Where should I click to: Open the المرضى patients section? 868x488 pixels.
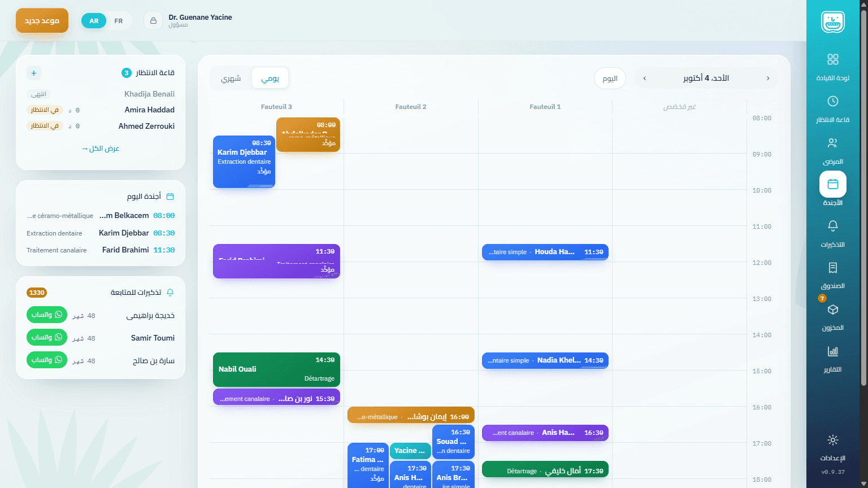click(832, 151)
